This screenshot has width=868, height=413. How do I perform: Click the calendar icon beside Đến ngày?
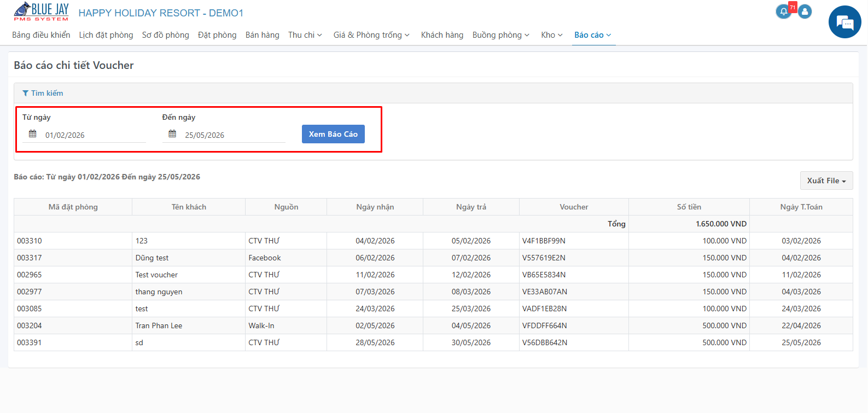click(172, 134)
